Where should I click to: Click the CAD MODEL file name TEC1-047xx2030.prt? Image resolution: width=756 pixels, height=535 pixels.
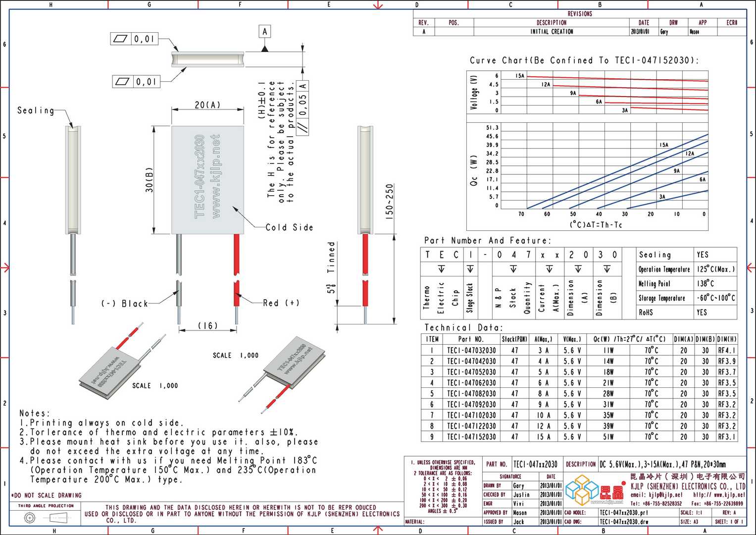pyautogui.click(x=623, y=513)
